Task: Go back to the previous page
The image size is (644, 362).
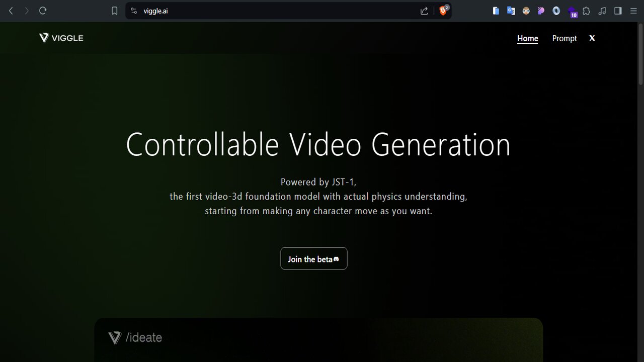Action: coord(11,11)
